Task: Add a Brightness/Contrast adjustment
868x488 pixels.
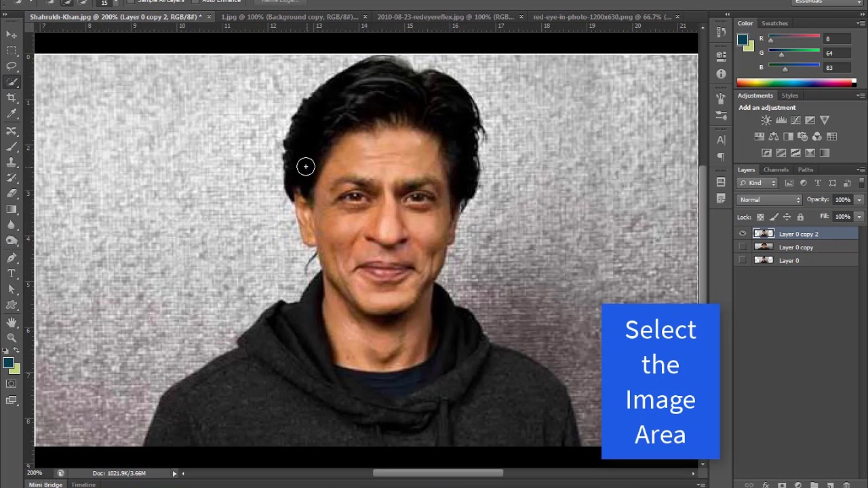Action: coord(766,120)
